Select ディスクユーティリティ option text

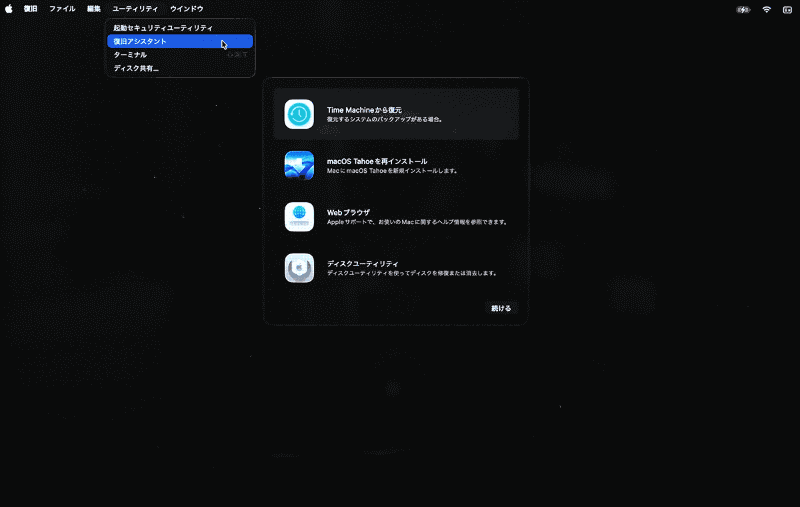pos(363,264)
